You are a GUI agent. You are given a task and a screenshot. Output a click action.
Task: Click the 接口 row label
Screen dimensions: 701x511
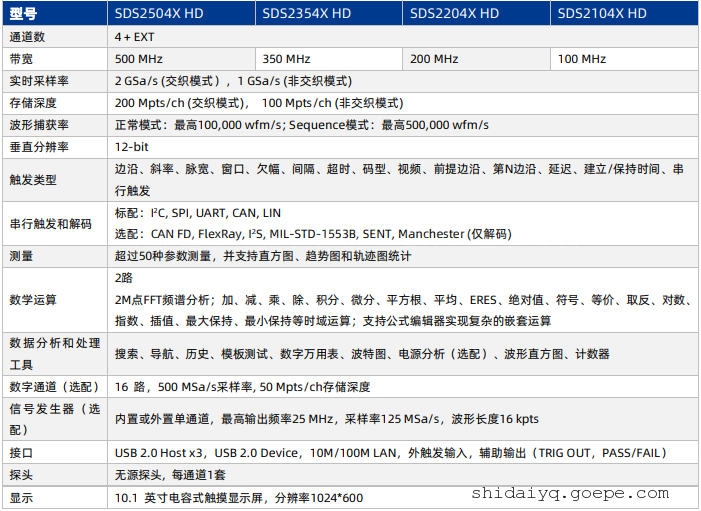[21, 452]
